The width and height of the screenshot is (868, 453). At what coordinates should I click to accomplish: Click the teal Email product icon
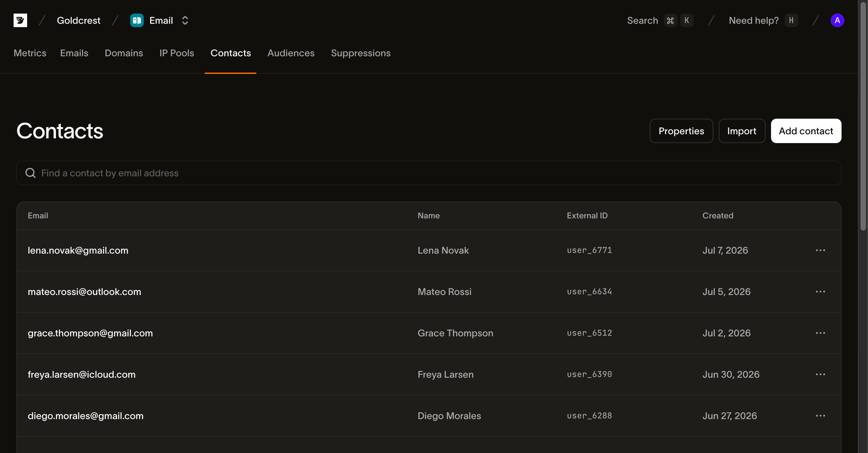pos(137,20)
